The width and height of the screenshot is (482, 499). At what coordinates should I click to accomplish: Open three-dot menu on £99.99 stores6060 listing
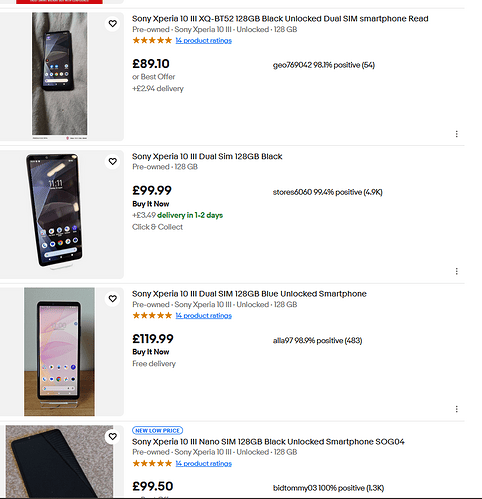pyautogui.click(x=456, y=271)
